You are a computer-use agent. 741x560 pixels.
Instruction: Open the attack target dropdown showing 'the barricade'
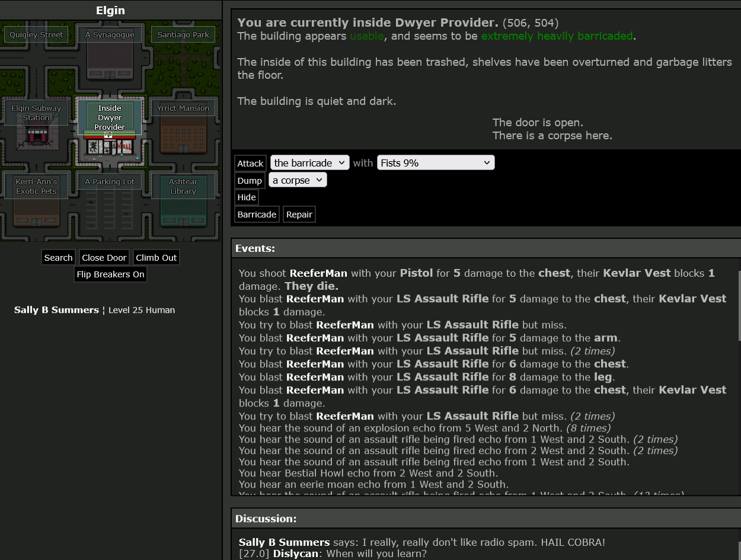click(x=309, y=162)
